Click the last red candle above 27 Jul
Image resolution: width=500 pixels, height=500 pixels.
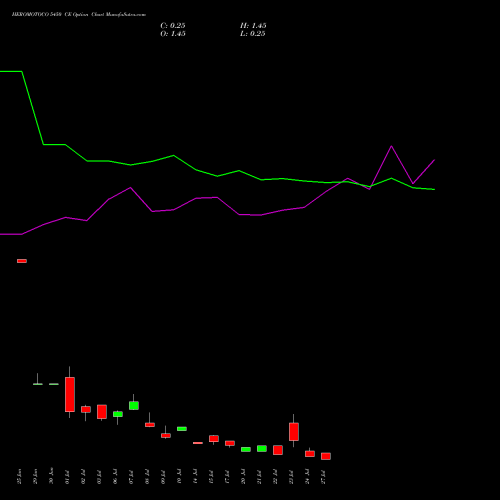(326, 456)
